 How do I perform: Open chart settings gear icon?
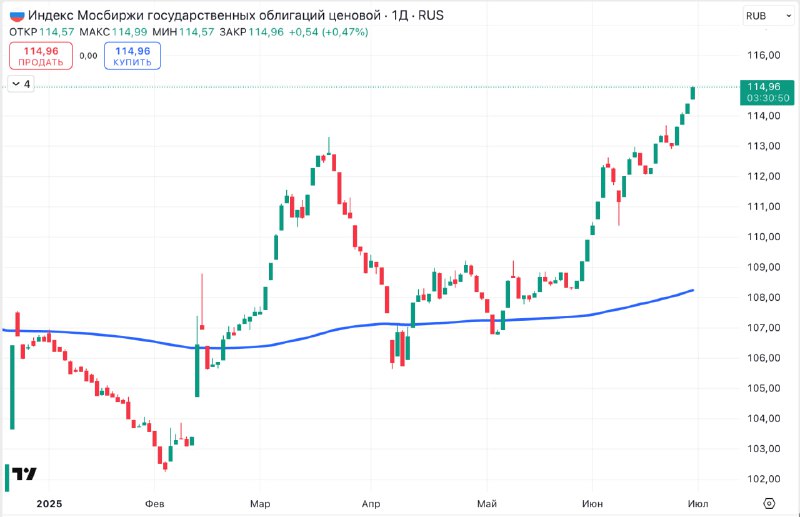coord(769,504)
